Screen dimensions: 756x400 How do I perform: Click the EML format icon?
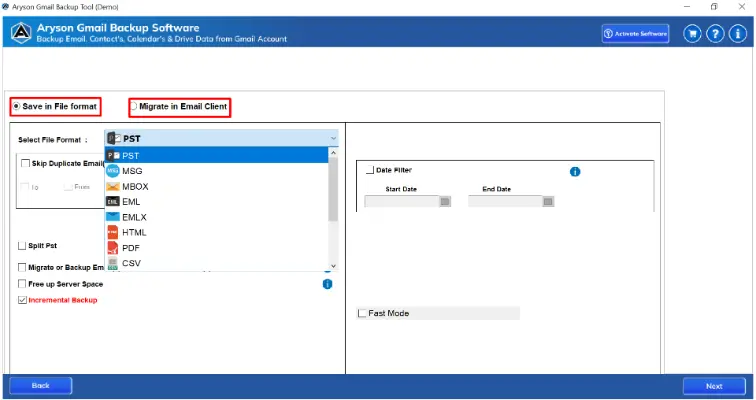pyautogui.click(x=113, y=201)
